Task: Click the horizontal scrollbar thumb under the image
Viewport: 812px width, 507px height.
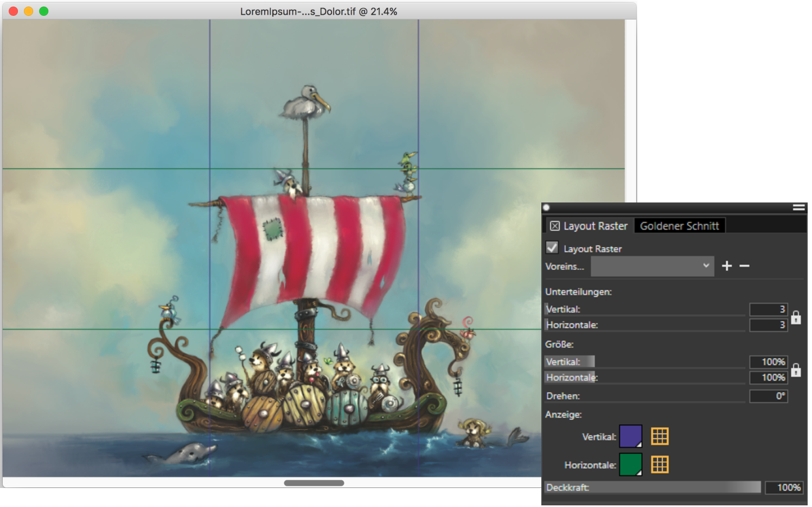Action: (x=314, y=483)
